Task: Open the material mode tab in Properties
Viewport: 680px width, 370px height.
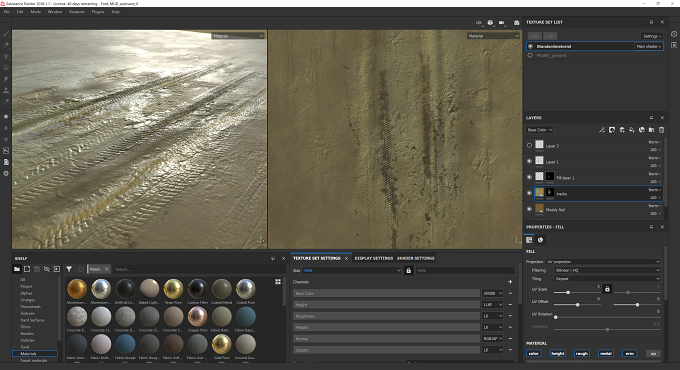Action: [540, 240]
